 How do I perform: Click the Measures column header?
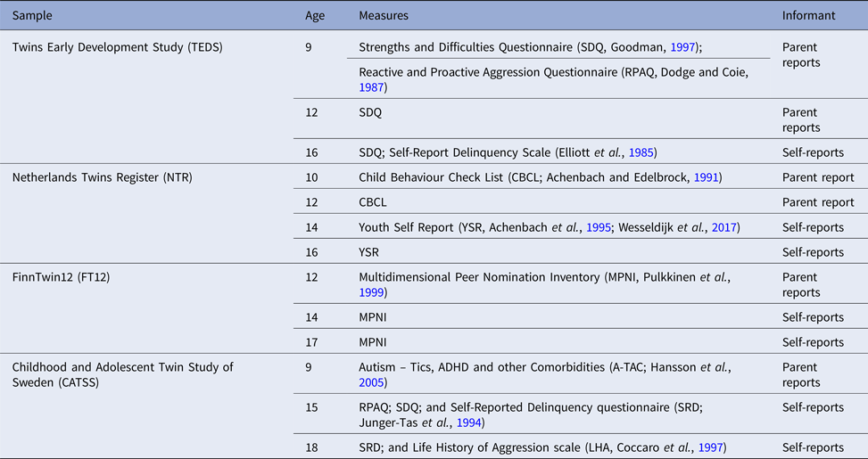pos(384,16)
